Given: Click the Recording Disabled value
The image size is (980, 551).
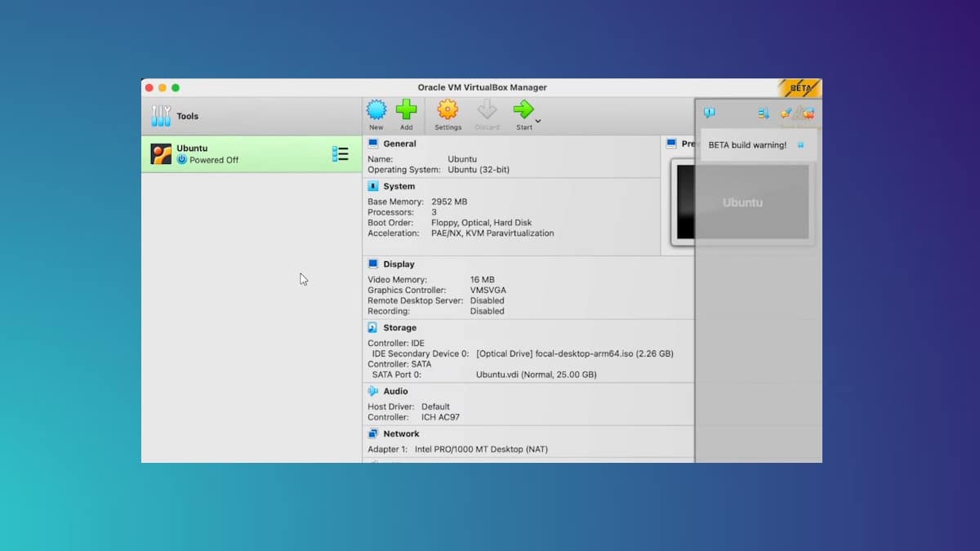Looking at the screenshot, I should [487, 312].
